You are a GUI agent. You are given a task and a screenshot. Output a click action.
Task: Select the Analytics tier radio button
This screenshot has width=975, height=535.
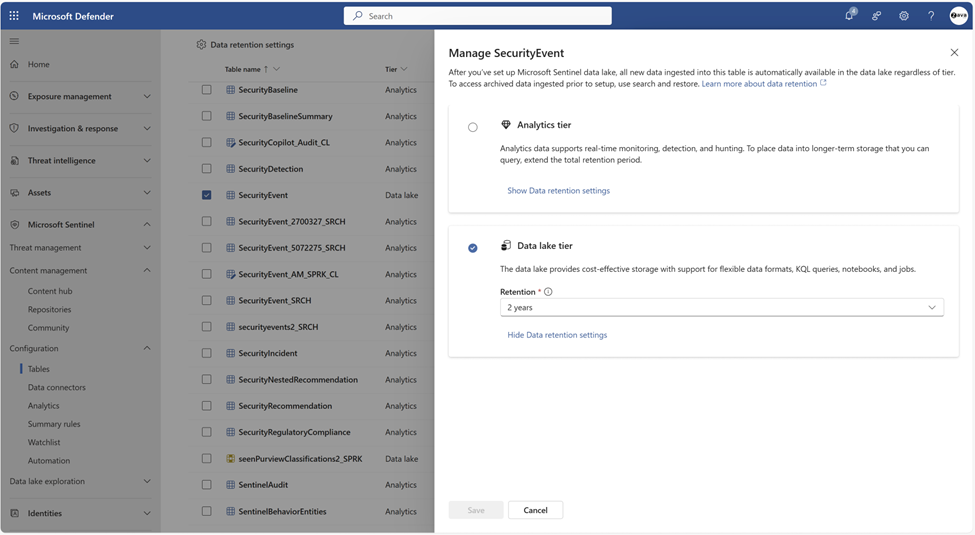click(x=473, y=127)
